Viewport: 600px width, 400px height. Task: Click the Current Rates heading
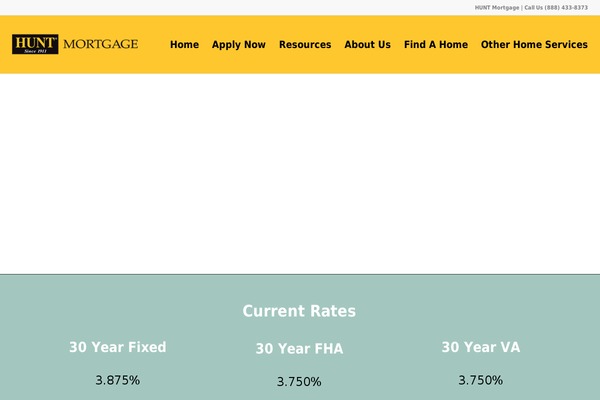(299, 311)
